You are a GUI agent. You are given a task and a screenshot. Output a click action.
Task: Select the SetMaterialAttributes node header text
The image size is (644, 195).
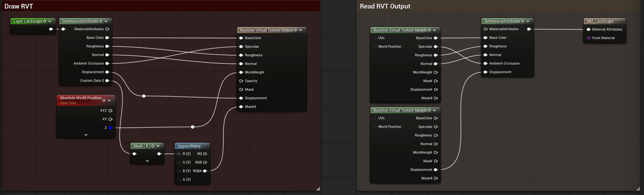pyautogui.click(x=502, y=21)
